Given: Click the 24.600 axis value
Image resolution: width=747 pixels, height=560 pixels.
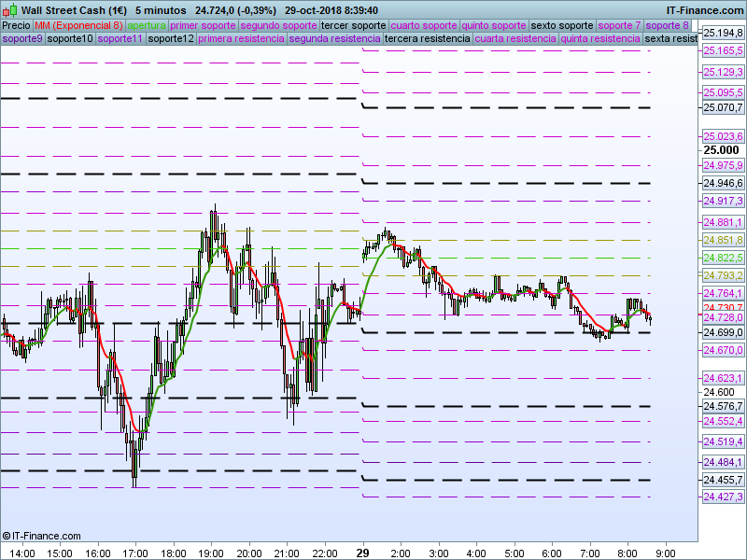Looking at the screenshot, I should pyautogui.click(x=719, y=392).
